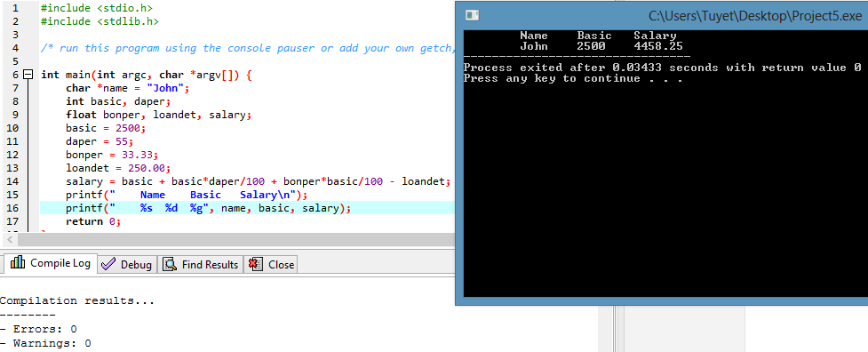The image size is (868, 352).
Task: Click the Compile Log bar chart icon
Action: pos(18,263)
